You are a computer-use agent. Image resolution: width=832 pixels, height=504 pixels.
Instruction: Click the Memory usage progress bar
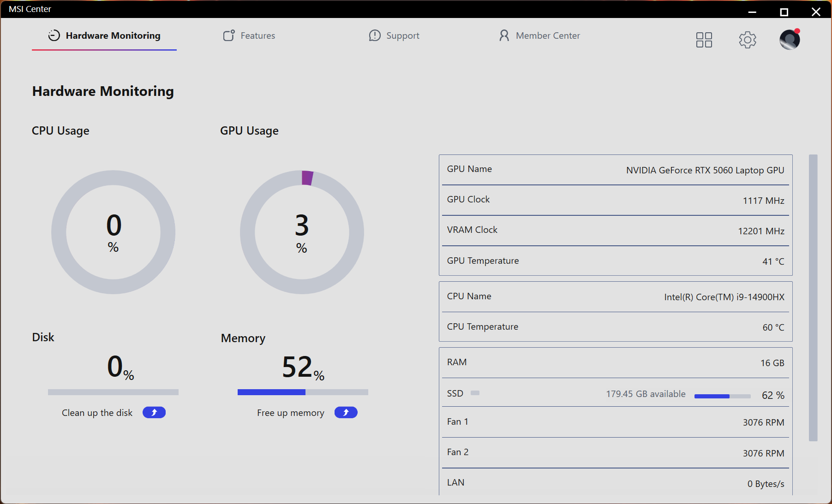[303, 392]
